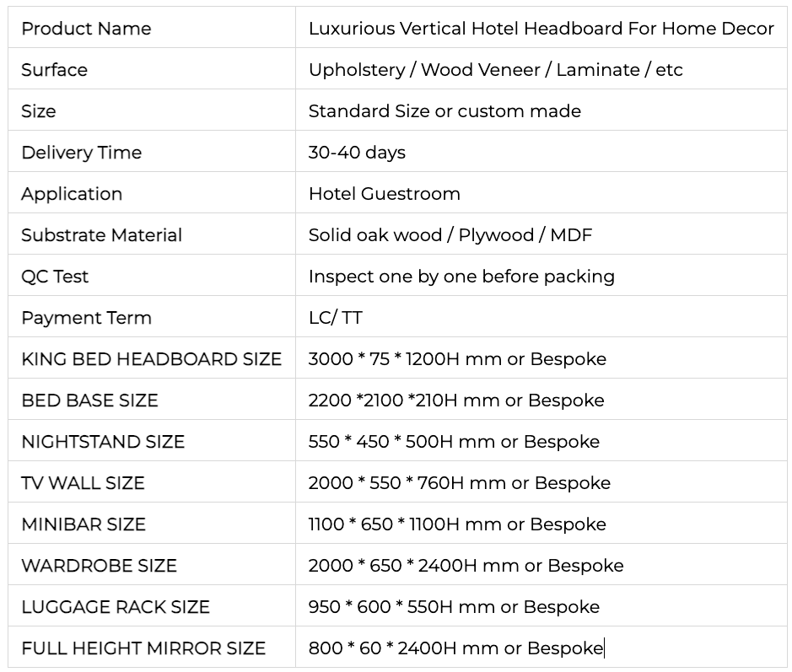792x672 pixels.
Task: Place cursor in full height mirror dimensions cell
Action: pos(455,648)
